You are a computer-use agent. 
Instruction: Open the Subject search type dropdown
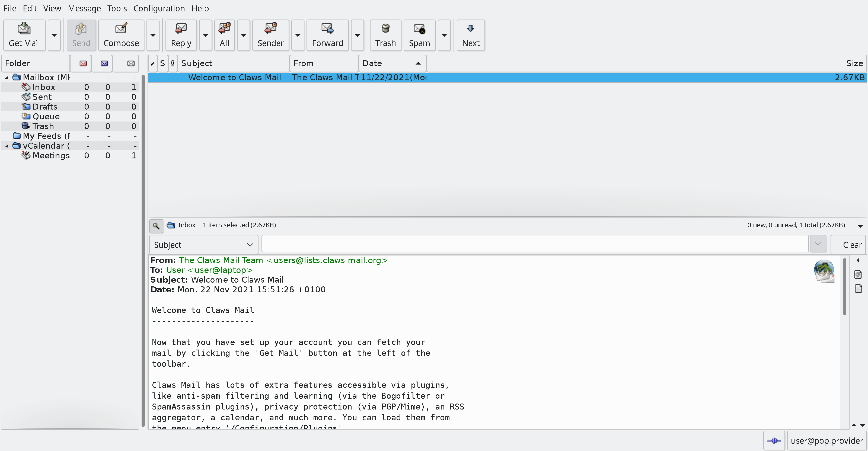(203, 245)
